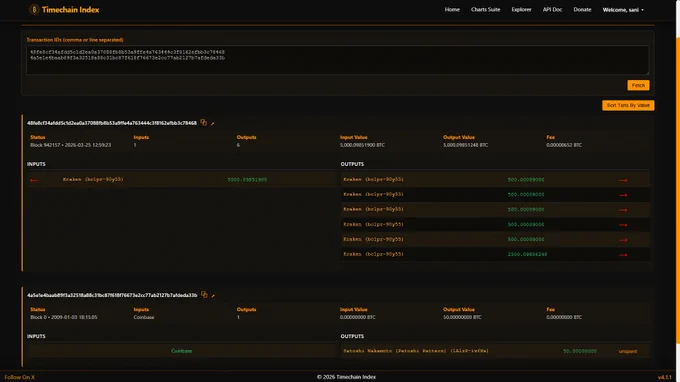Click Sort Txns By Value button

click(628, 105)
